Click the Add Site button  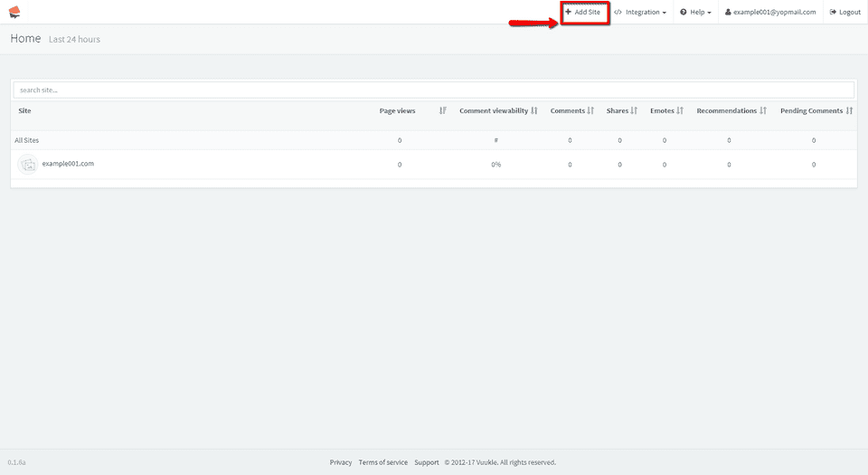pos(583,13)
